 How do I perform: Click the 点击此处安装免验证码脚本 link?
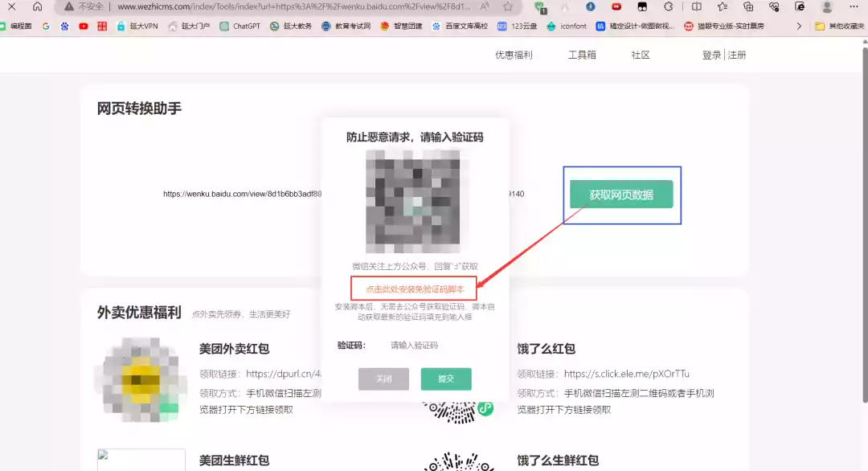coord(415,289)
